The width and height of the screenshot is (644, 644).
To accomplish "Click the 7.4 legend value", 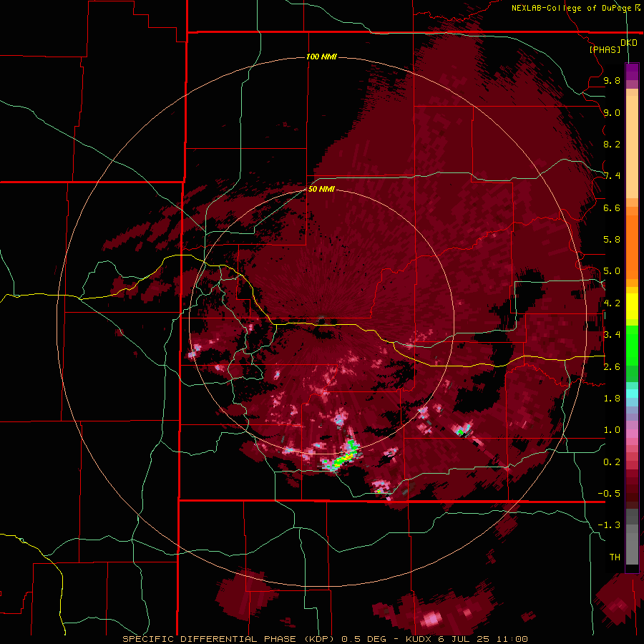I will click(x=612, y=176).
